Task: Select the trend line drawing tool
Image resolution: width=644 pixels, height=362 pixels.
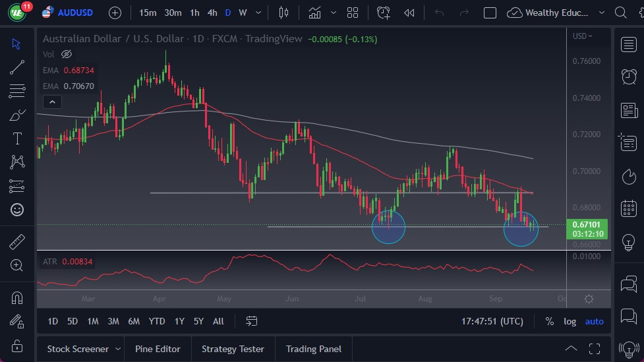Action: [17, 67]
